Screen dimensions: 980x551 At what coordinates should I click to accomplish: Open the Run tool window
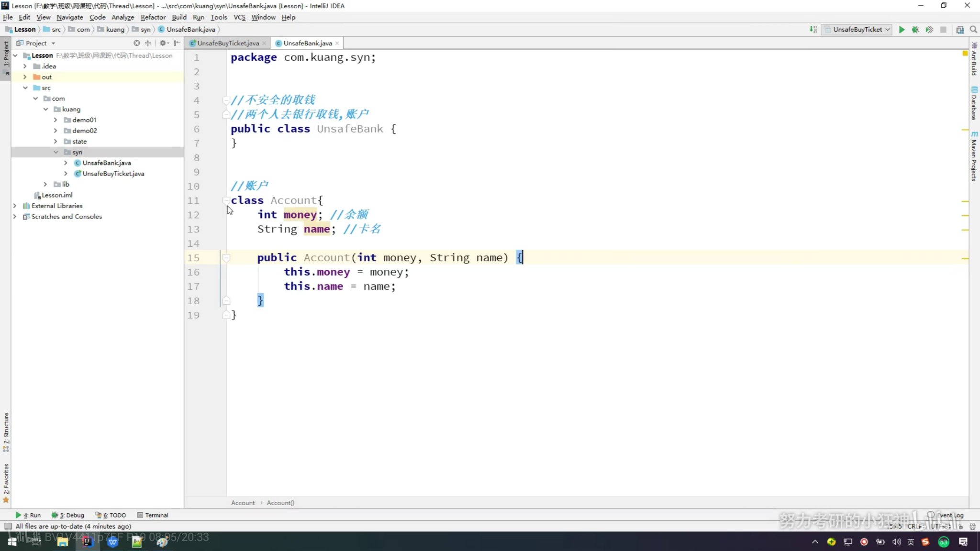click(28, 515)
